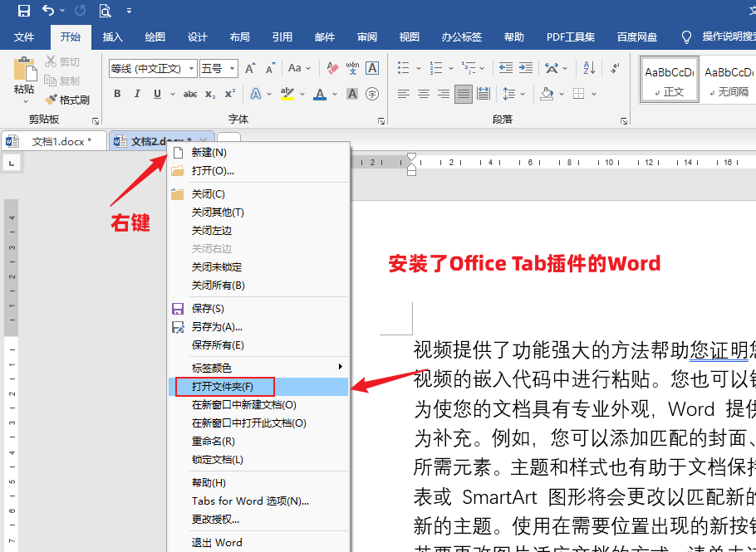Expand the 标签颜色 submenu arrow
Screen dimensions: 756x552
click(340, 367)
